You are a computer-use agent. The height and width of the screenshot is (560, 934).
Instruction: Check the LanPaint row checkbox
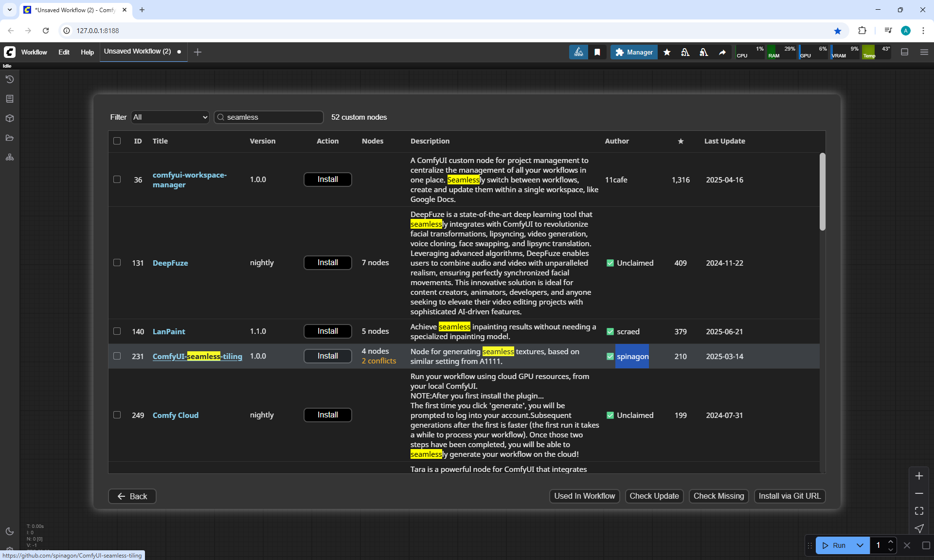[x=117, y=331]
